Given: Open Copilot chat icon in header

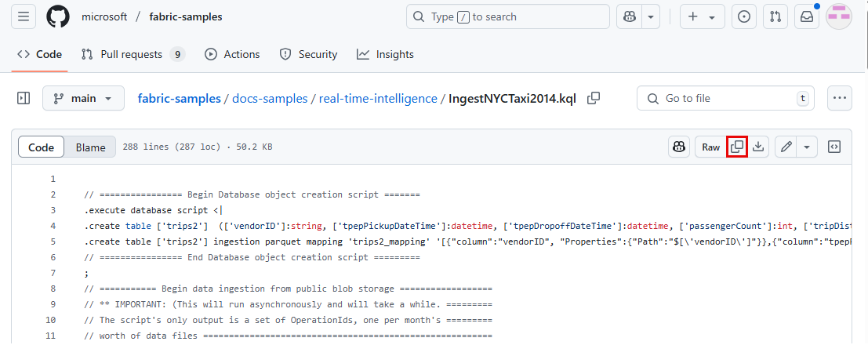Looking at the screenshot, I should tap(630, 16).
